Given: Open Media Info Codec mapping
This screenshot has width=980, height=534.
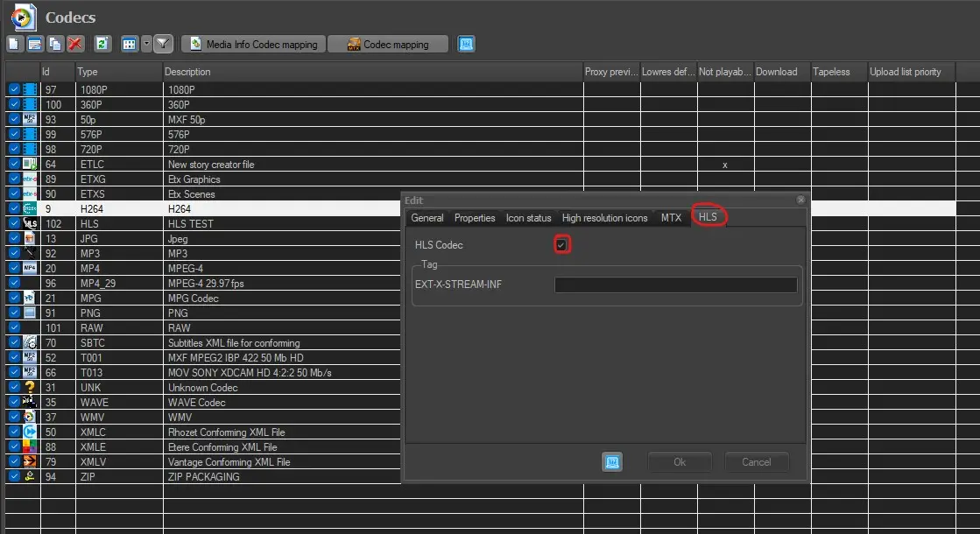Looking at the screenshot, I should (253, 44).
